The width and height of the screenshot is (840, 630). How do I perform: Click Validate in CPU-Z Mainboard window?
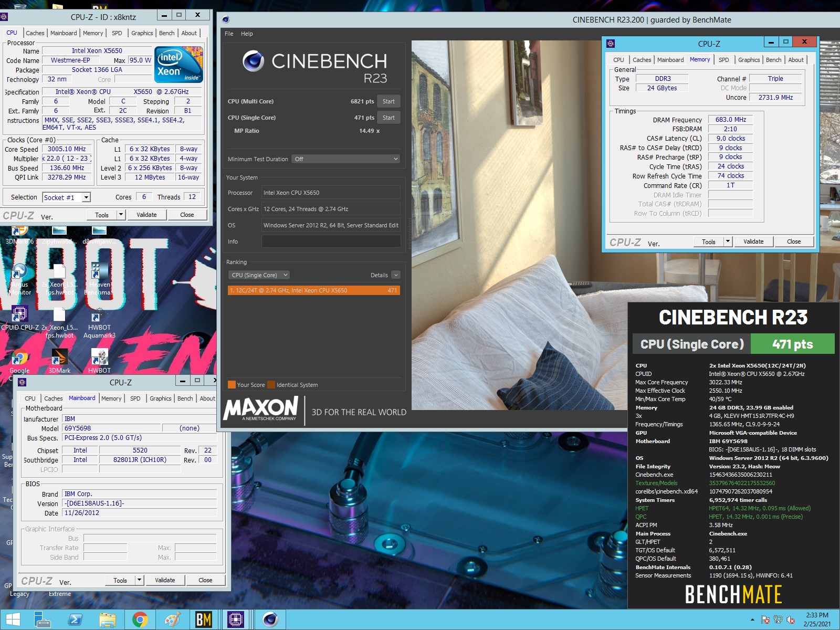165,580
